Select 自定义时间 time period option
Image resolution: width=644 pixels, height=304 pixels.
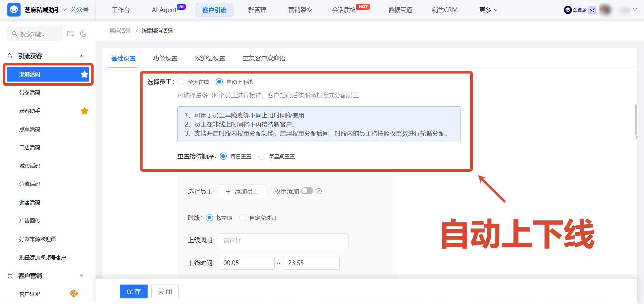(243, 218)
